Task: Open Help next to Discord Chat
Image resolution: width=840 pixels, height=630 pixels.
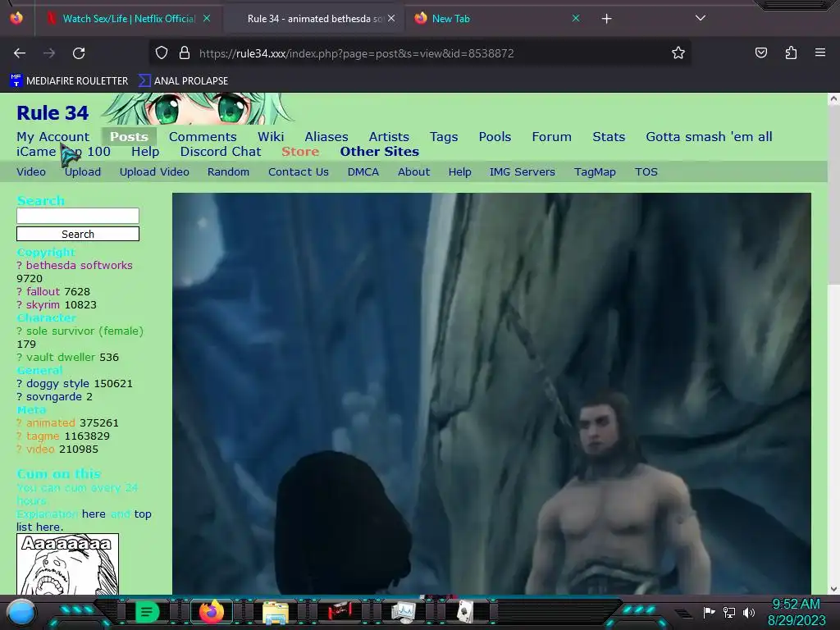Action: coord(145,152)
